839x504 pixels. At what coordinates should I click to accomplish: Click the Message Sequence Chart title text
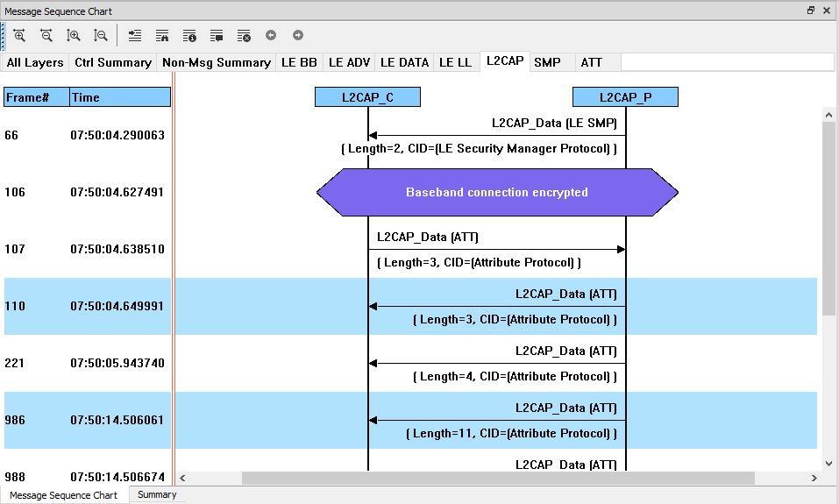click(x=59, y=11)
